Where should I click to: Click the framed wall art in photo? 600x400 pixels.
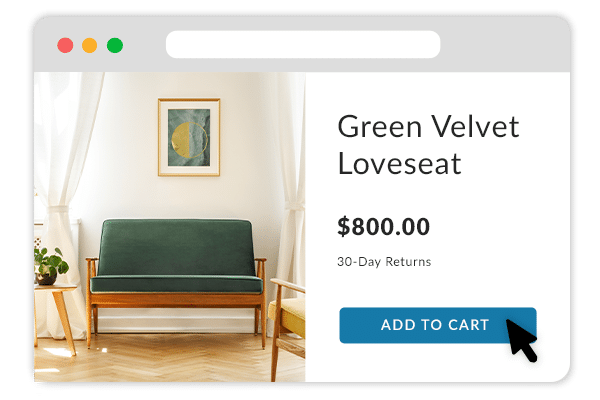click(x=189, y=137)
